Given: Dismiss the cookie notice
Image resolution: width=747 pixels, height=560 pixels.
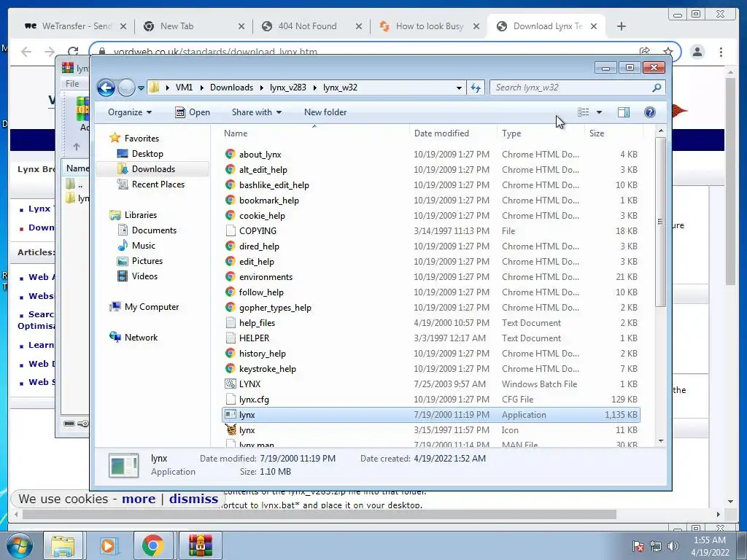Looking at the screenshot, I should click(x=193, y=499).
